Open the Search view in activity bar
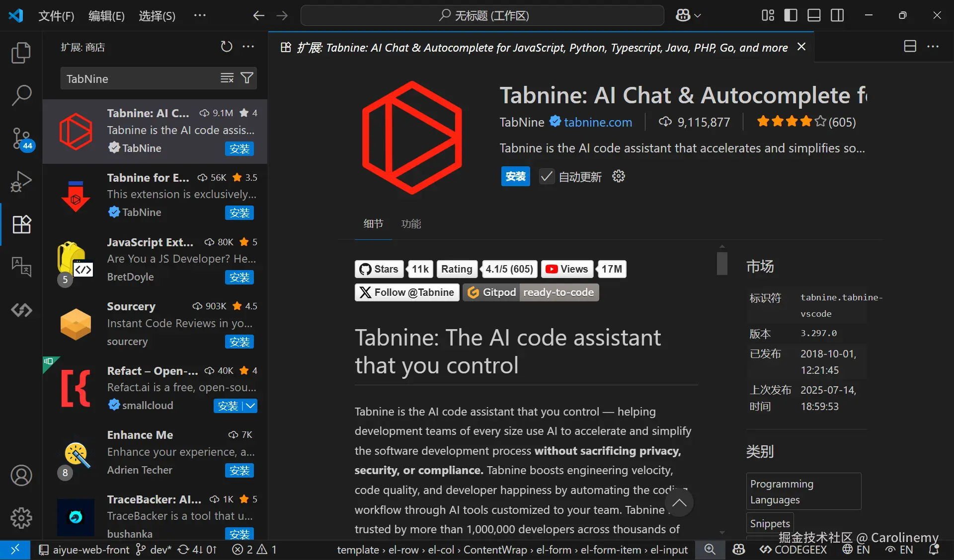 click(x=21, y=95)
